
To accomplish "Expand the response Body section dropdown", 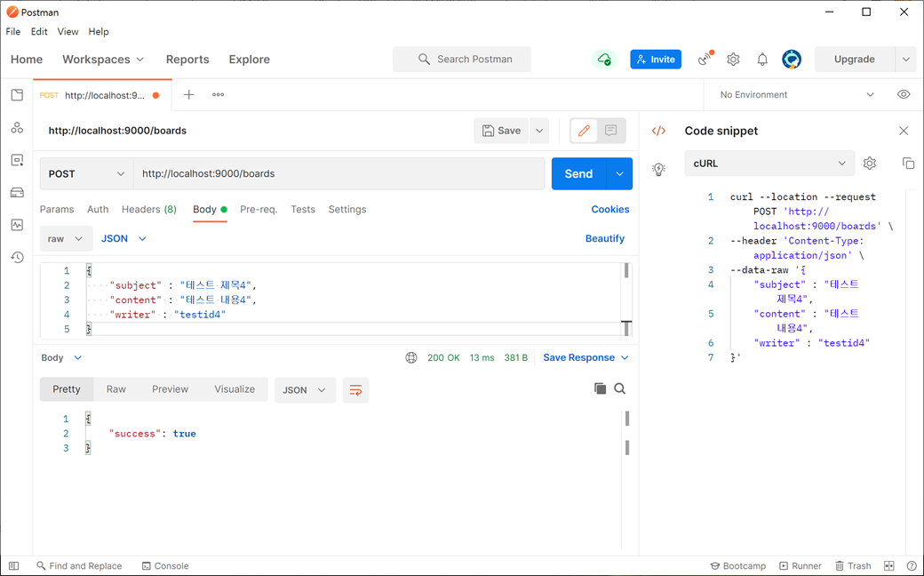I will coord(61,358).
